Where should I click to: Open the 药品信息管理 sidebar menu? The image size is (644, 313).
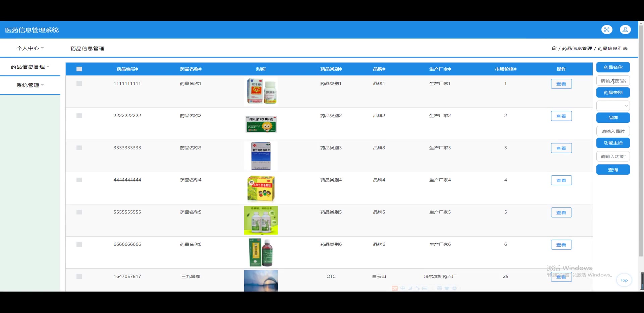pos(30,67)
